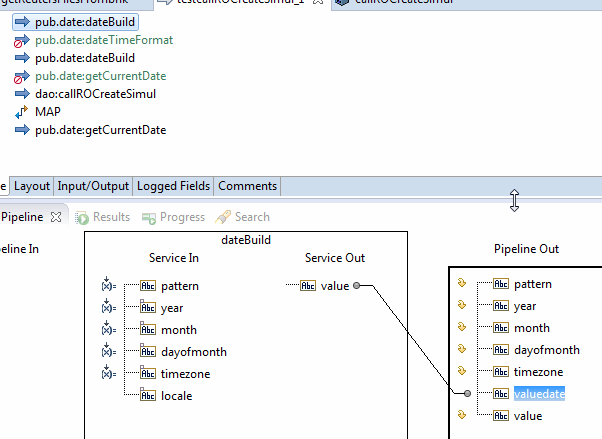Screen dimensions: 602x439
Task: Click the sash divider below the editor tabs
Action: coord(301,200)
